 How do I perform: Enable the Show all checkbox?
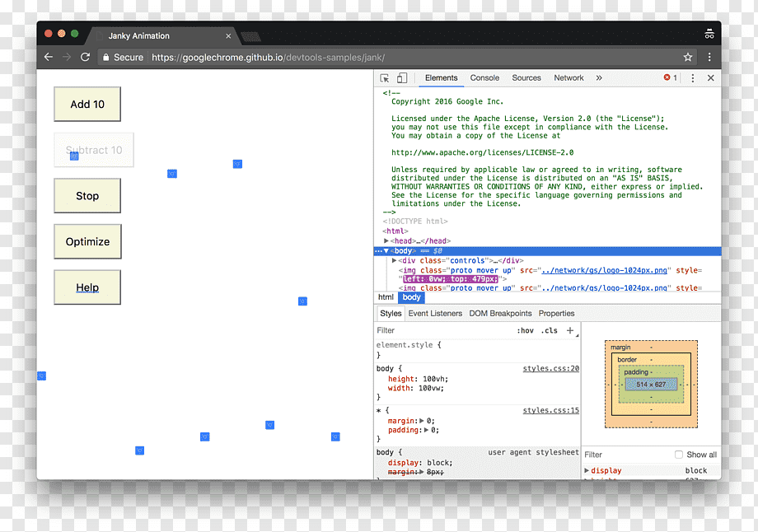(679, 455)
